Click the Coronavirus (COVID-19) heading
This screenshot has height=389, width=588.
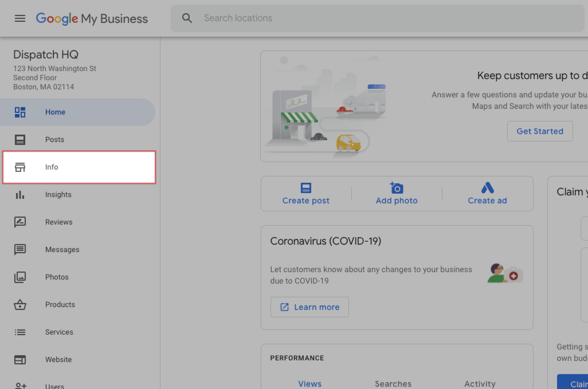[326, 241]
